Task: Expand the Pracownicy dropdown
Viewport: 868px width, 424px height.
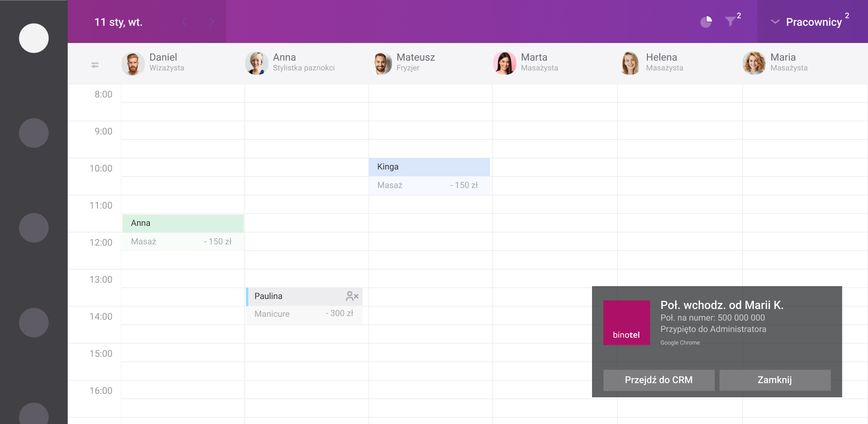Action: coord(813,22)
